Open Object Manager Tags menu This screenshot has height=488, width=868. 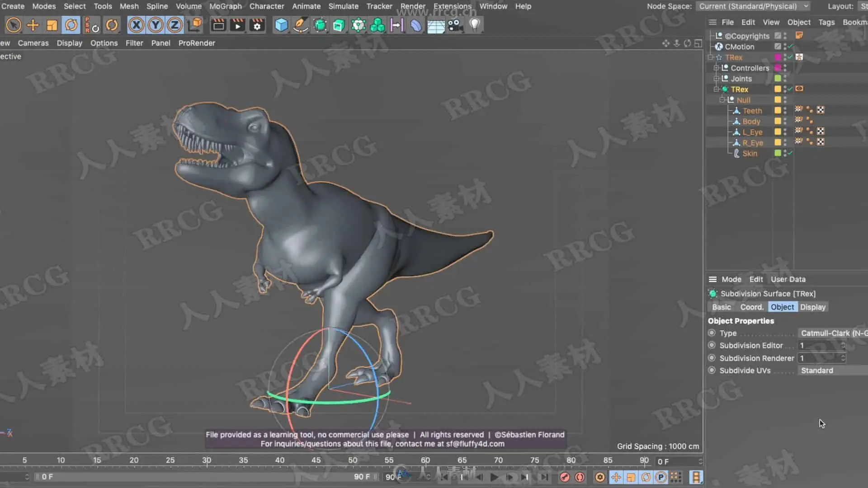click(x=826, y=22)
